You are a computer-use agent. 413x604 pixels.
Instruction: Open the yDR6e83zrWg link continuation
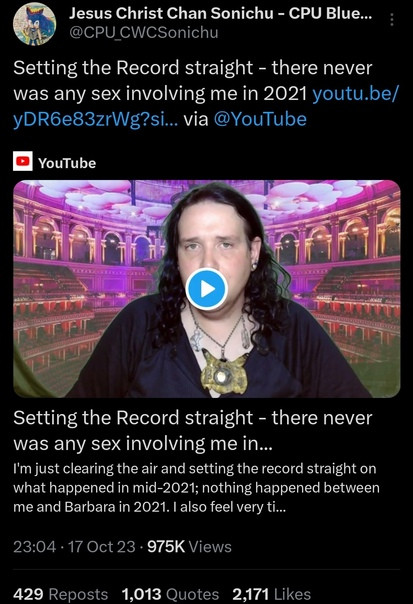click(96, 119)
